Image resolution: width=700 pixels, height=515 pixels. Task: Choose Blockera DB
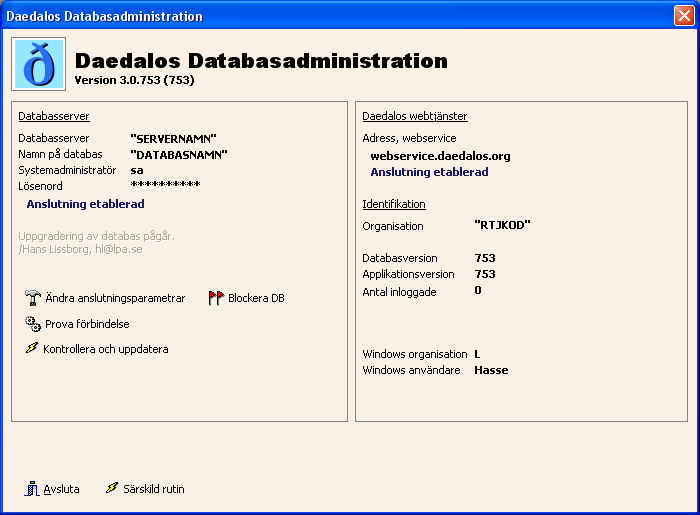coord(256,298)
